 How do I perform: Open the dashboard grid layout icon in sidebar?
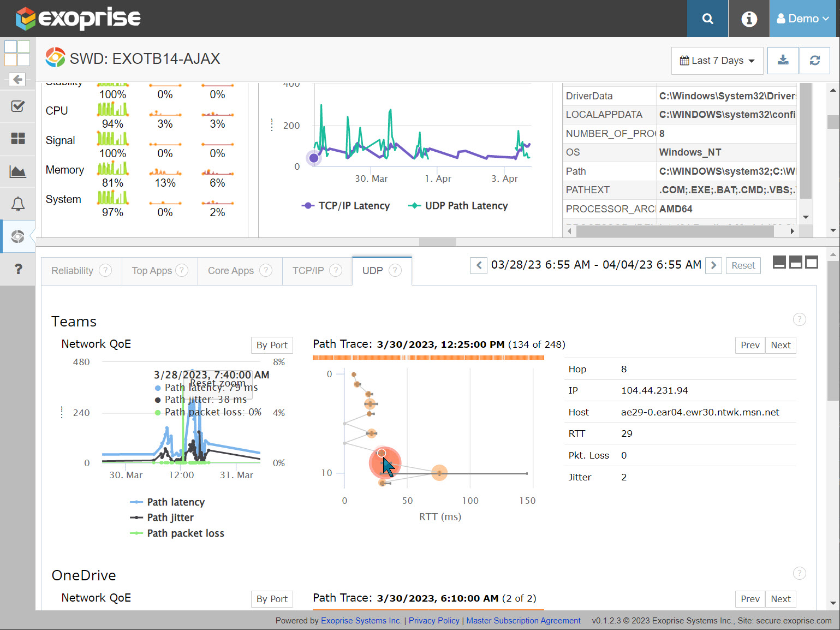(x=17, y=53)
